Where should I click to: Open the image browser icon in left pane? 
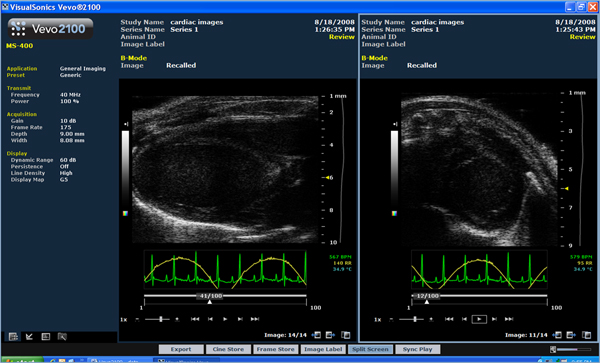346,335
